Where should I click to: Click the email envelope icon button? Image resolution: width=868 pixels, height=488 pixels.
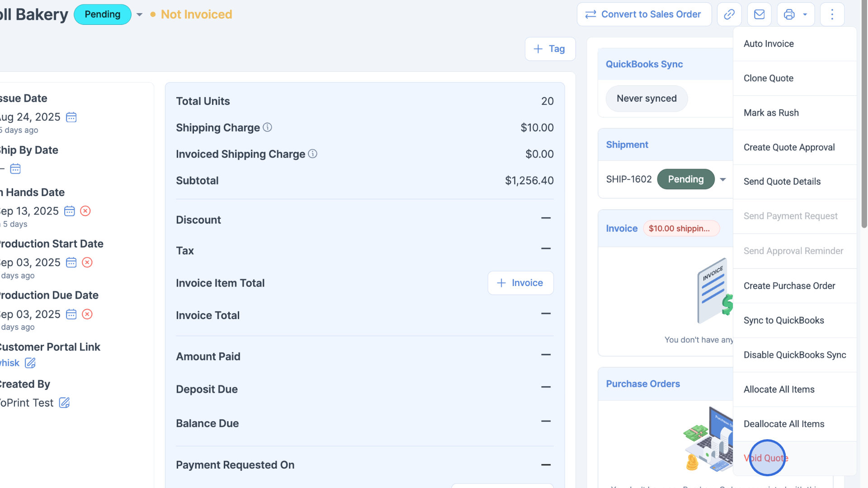point(759,14)
